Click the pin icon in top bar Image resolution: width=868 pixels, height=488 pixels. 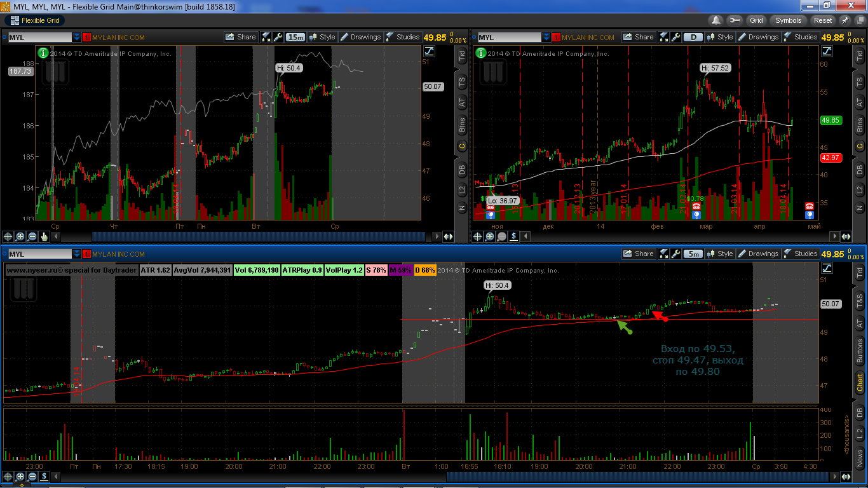pyautogui.click(x=845, y=20)
